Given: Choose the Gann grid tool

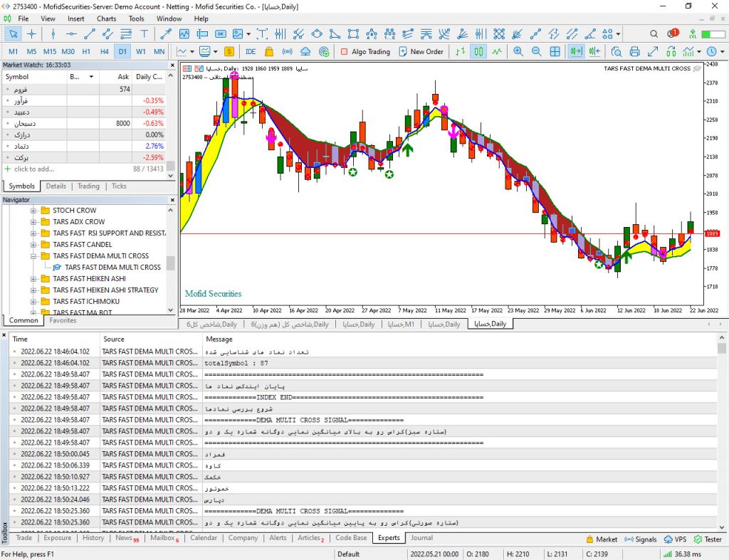Looking at the screenshot, I should click(x=499, y=34).
